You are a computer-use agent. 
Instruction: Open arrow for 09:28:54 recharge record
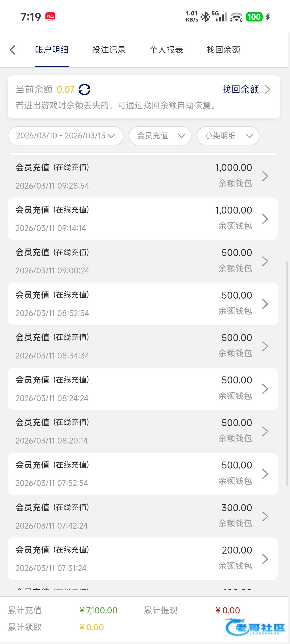(x=265, y=176)
